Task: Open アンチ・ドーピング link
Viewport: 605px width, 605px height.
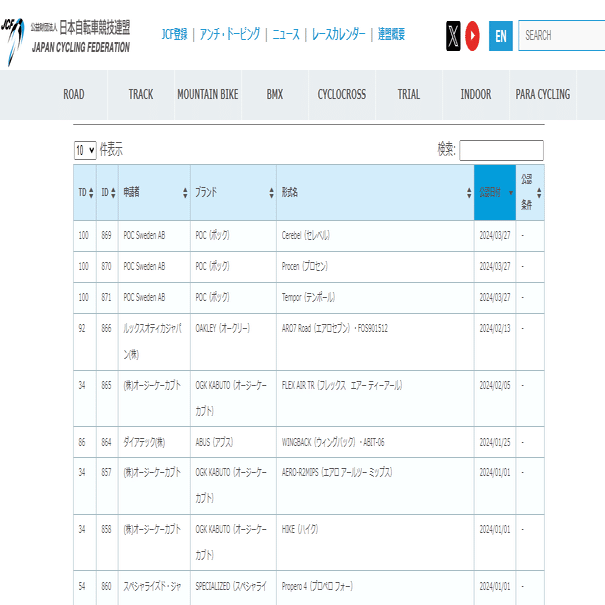Action: (x=230, y=34)
